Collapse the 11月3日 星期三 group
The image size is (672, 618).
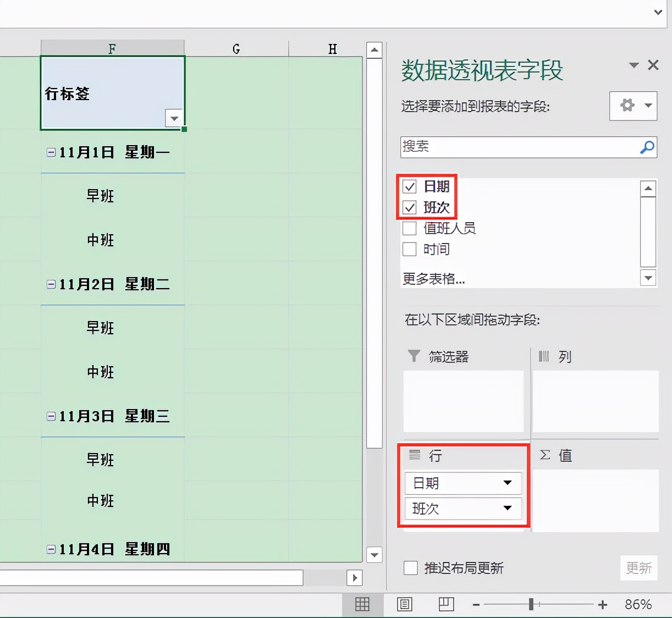[51, 416]
